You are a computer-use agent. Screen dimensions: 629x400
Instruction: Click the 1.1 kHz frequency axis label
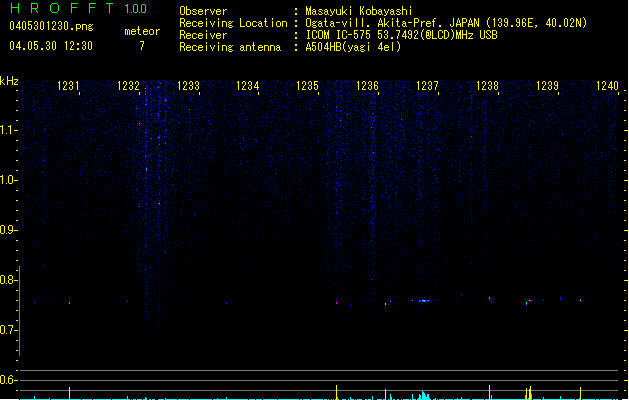click(8, 130)
